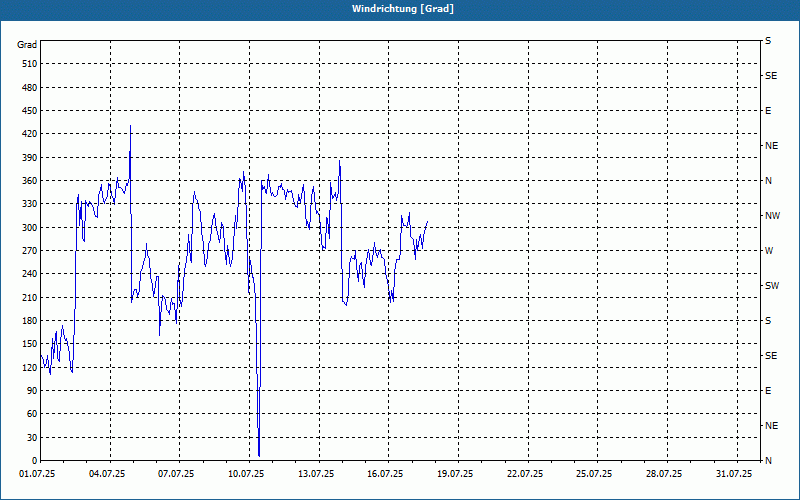
Task: Click the date label 19.07.25
Action: click(x=455, y=474)
